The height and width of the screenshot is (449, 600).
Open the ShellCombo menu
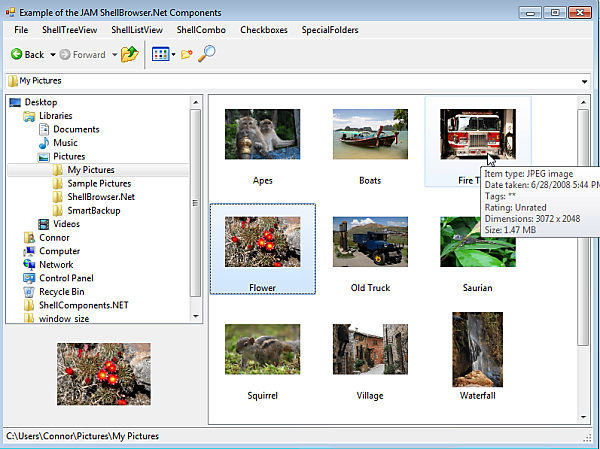click(201, 30)
